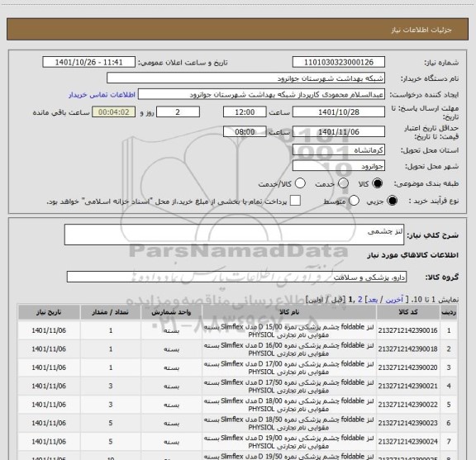Toggle the اسناد خزانه اسلامی payment checkbox

(295, 201)
